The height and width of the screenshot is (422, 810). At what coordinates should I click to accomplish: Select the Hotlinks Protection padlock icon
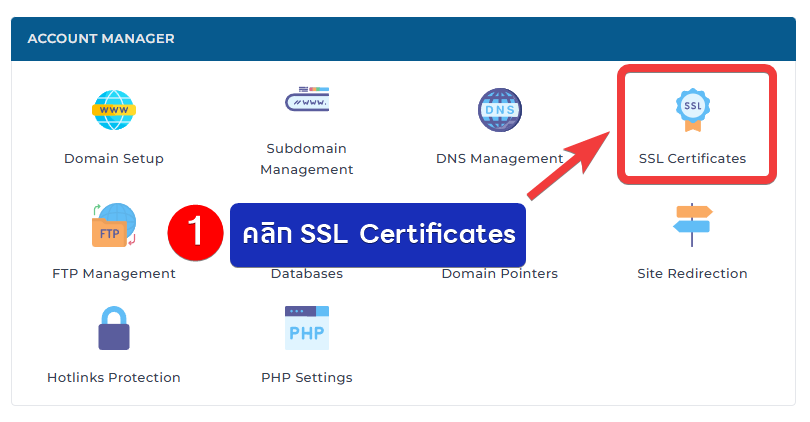pos(113,328)
